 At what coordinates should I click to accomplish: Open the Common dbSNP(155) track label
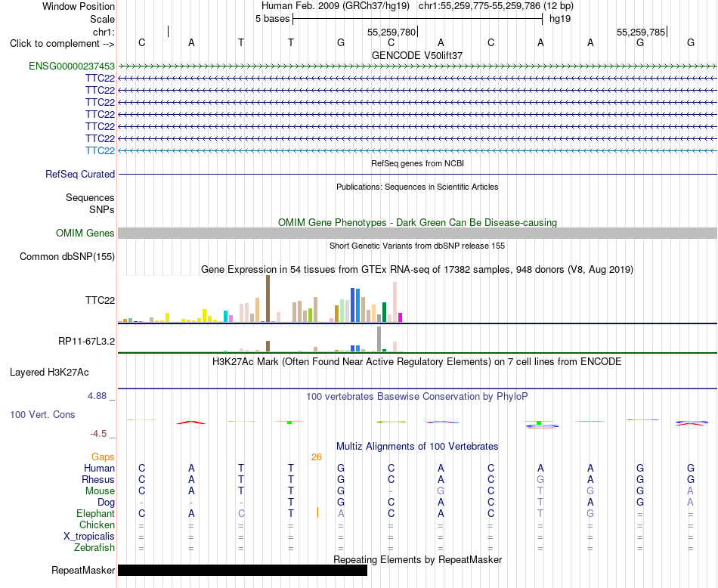tap(67, 256)
